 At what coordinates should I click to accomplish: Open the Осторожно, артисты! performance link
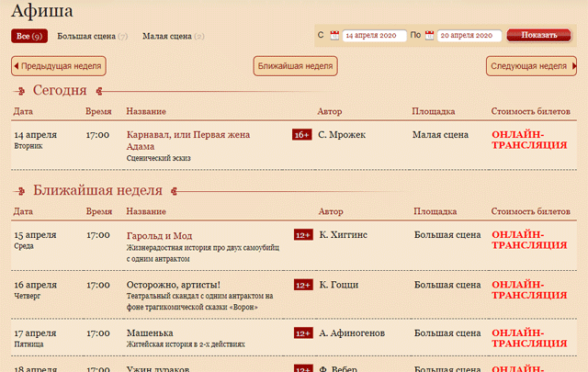(x=174, y=284)
